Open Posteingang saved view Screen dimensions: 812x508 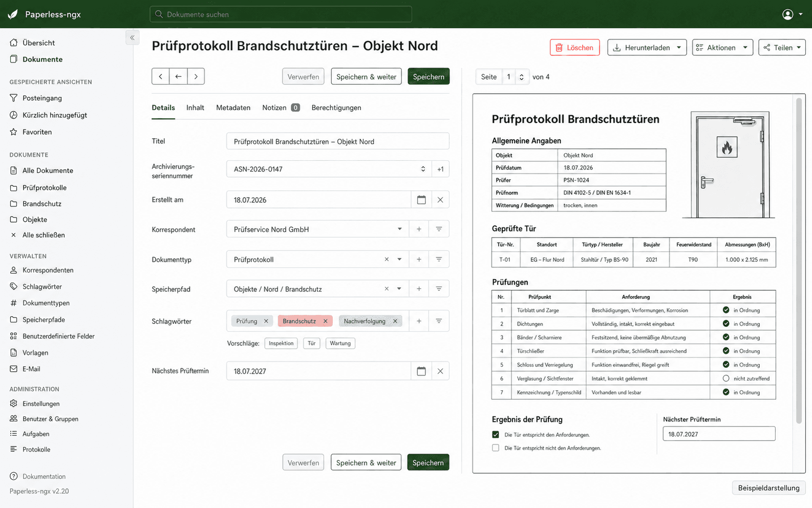36,98
